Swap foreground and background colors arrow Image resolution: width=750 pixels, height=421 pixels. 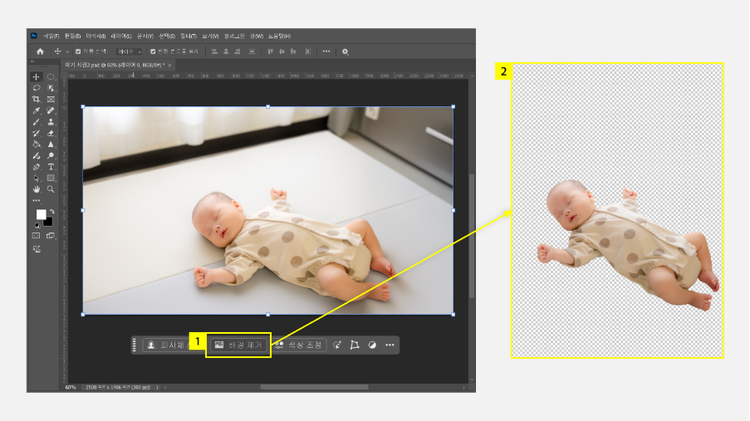(x=52, y=211)
